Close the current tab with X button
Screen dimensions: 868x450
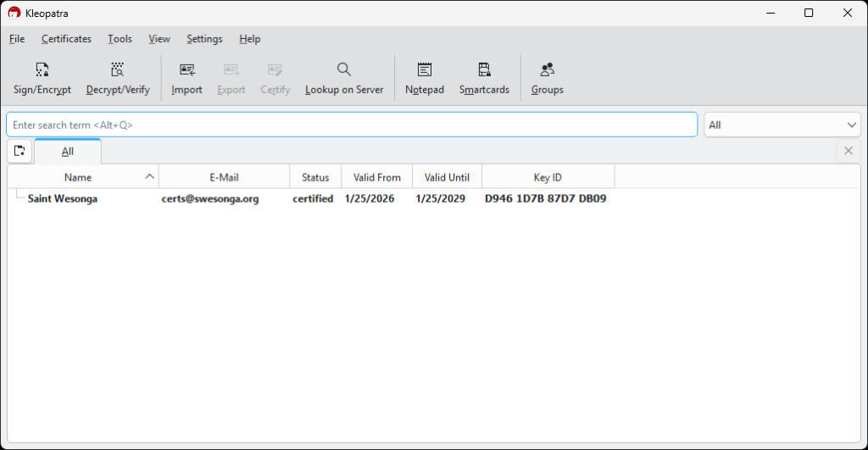click(848, 151)
